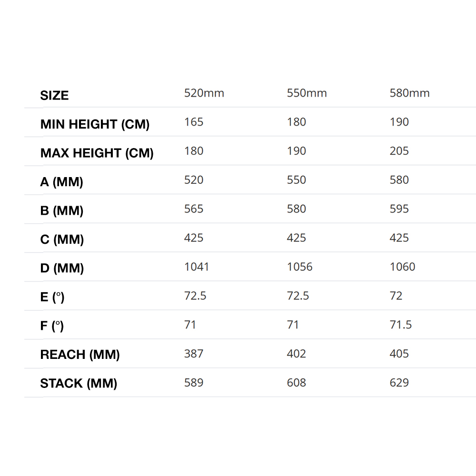Select the REACH (MM) row label
Screen dimensions: 476x476
(80, 355)
